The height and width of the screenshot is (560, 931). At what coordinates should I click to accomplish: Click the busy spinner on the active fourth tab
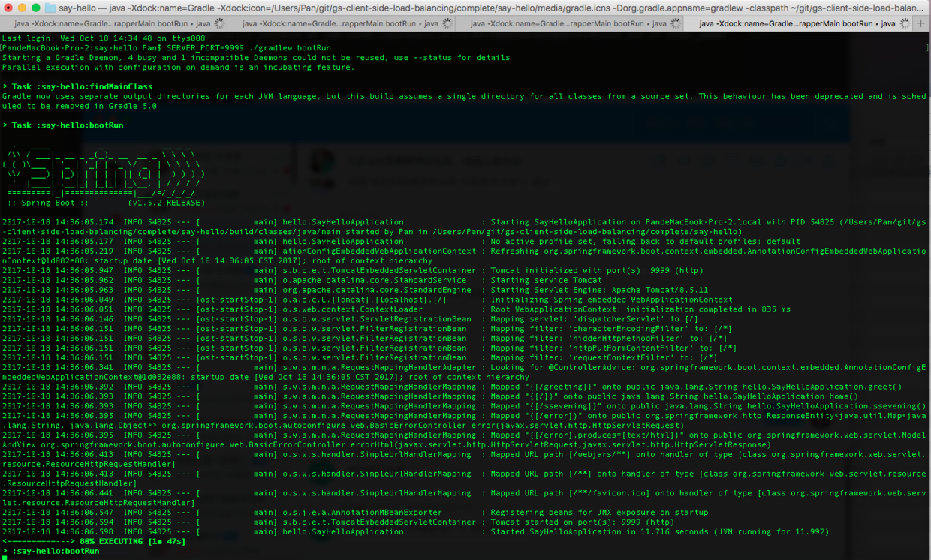click(904, 23)
